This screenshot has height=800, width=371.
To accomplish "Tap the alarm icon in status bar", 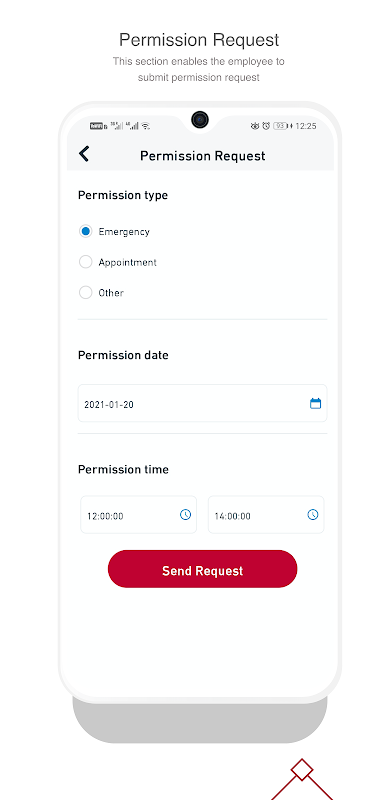I will pyautogui.click(x=265, y=126).
